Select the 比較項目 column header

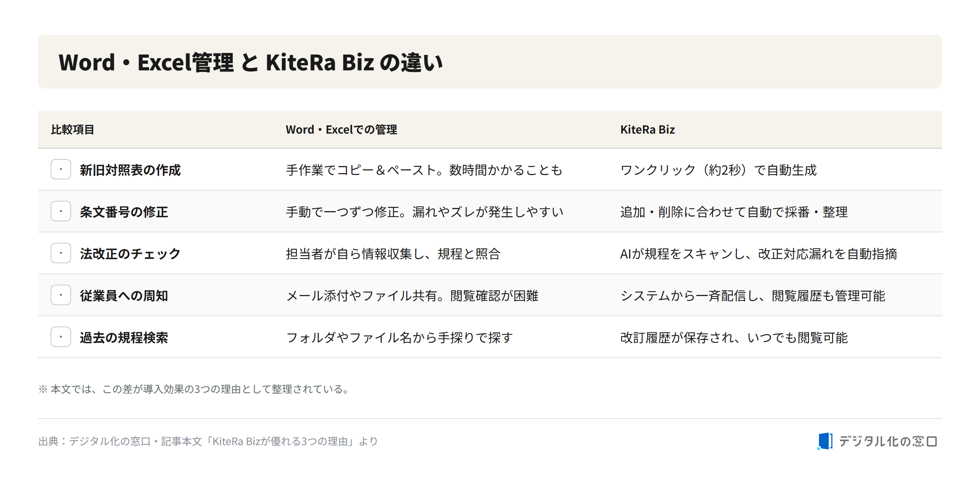click(72, 130)
